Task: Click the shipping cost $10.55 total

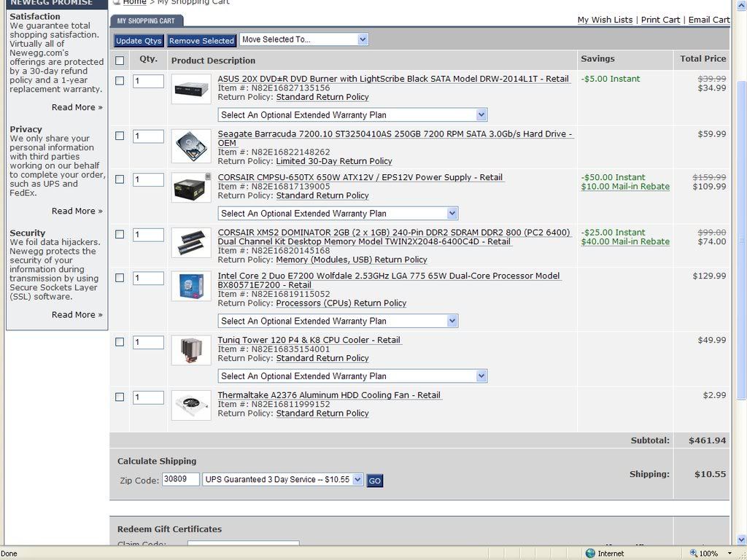Action: pyautogui.click(x=710, y=474)
